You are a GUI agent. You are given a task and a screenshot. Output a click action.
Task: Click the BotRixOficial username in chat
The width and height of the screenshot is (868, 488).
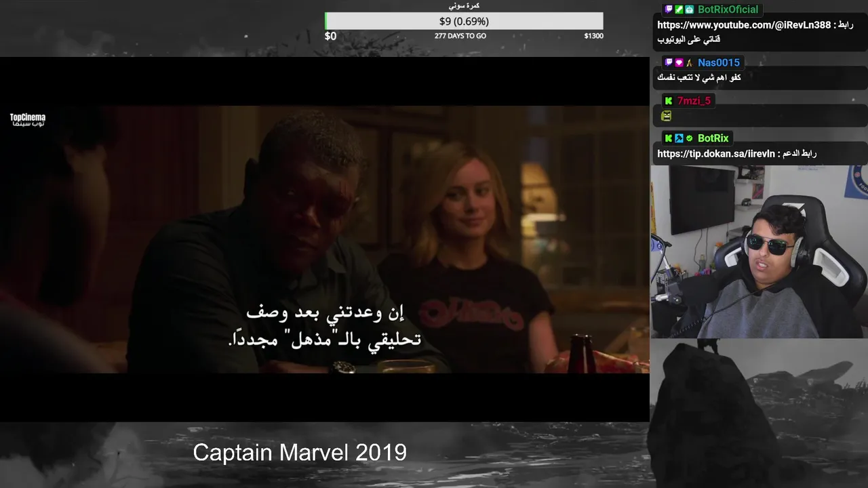728,9
